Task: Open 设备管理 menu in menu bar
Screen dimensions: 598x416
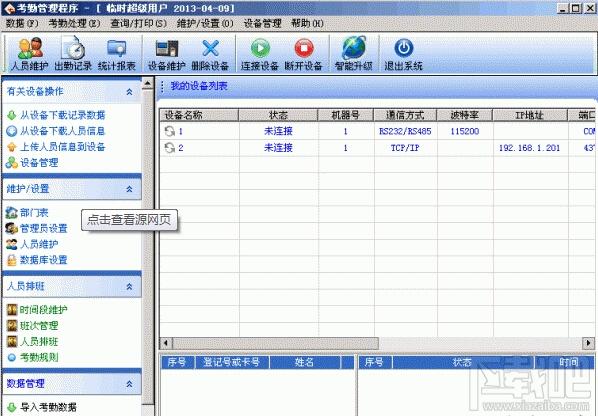Action: (262, 24)
